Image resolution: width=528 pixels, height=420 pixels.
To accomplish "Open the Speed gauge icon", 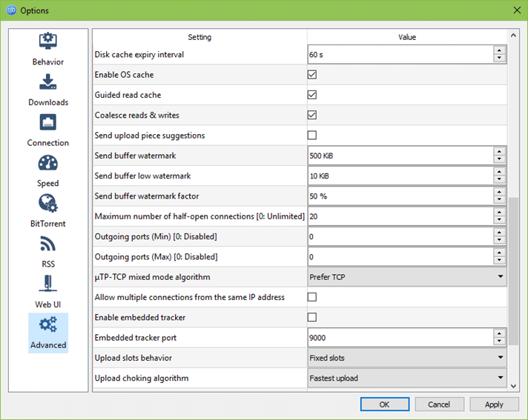I will 47,163.
